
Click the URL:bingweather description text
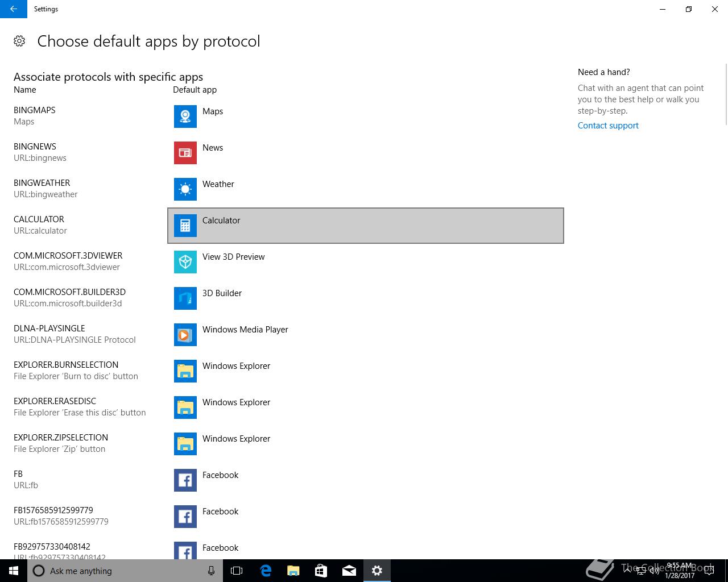(x=45, y=194)
